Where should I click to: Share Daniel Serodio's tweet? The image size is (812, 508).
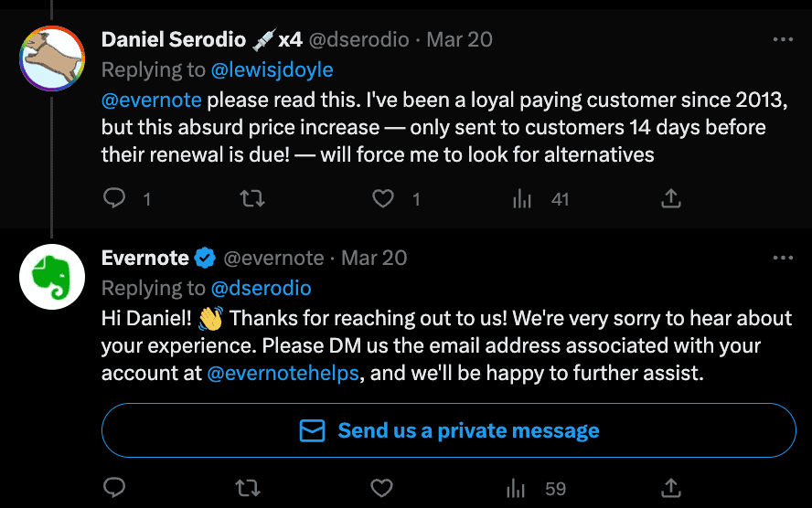[x=670, y=197]
